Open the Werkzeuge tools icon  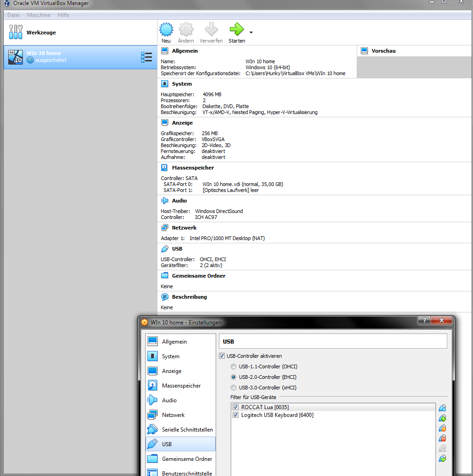click(x=16, y=32)
